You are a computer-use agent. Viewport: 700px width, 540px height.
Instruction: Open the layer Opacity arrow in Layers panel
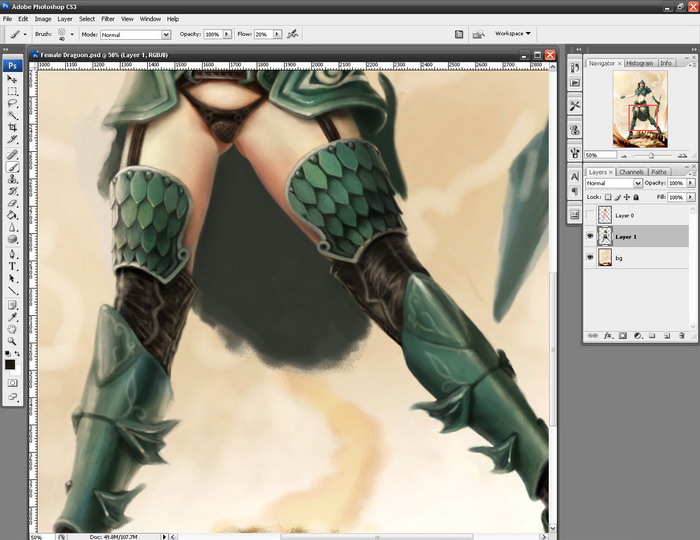tap(691, 183)
